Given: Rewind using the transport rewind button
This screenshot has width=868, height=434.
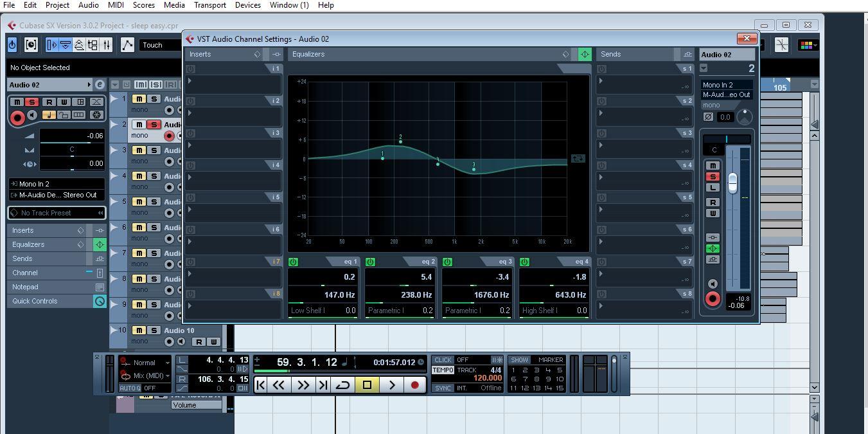Looking at the screenshot, I should click(279, 385).
